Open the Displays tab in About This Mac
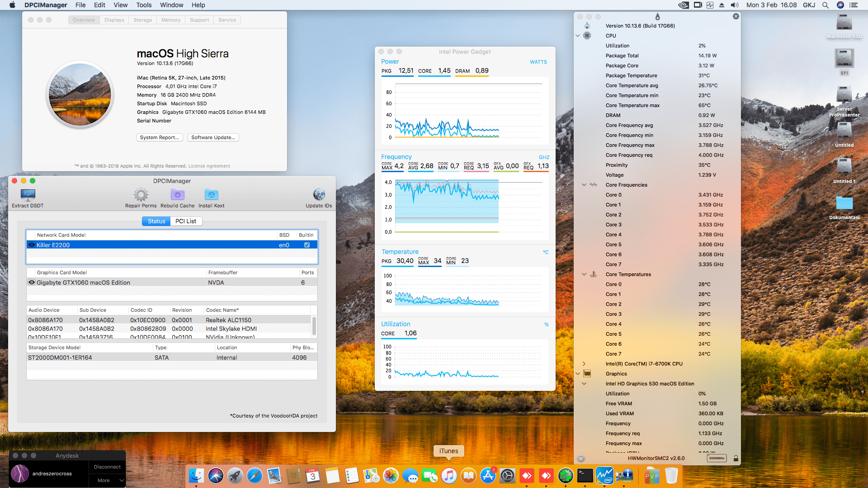The image size is (868, 488). [x=114, y=20]
